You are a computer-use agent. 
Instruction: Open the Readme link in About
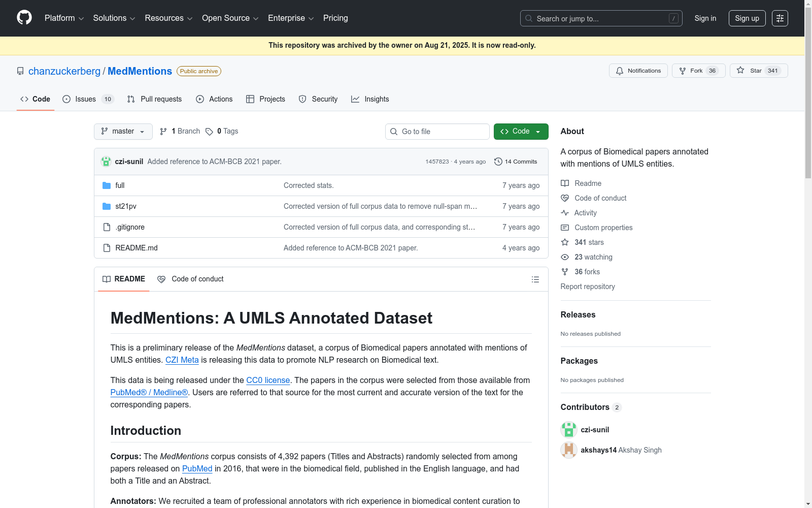[581, 183]
